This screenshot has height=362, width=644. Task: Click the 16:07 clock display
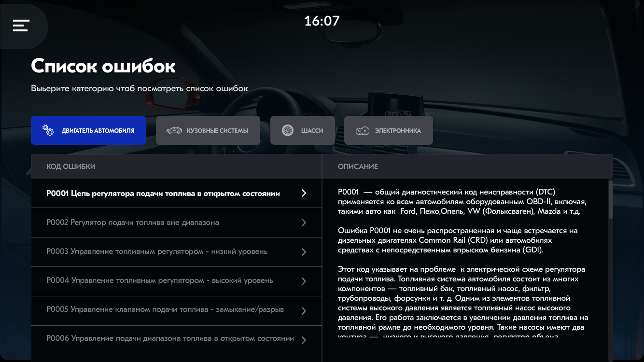tap(322, 21)
